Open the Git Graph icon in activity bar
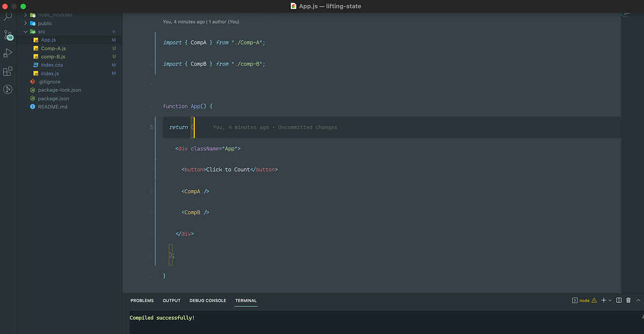Screen dimensions: 644x334 pos(8,90)
